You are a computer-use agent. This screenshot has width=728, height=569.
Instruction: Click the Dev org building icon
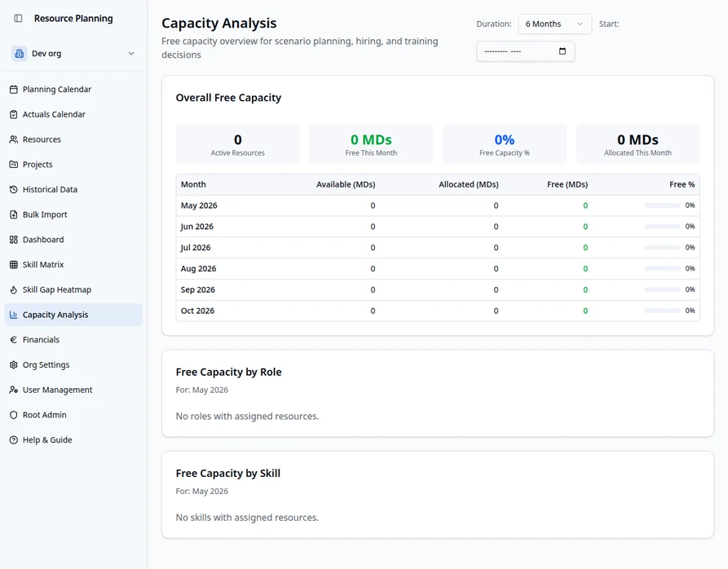19,53
